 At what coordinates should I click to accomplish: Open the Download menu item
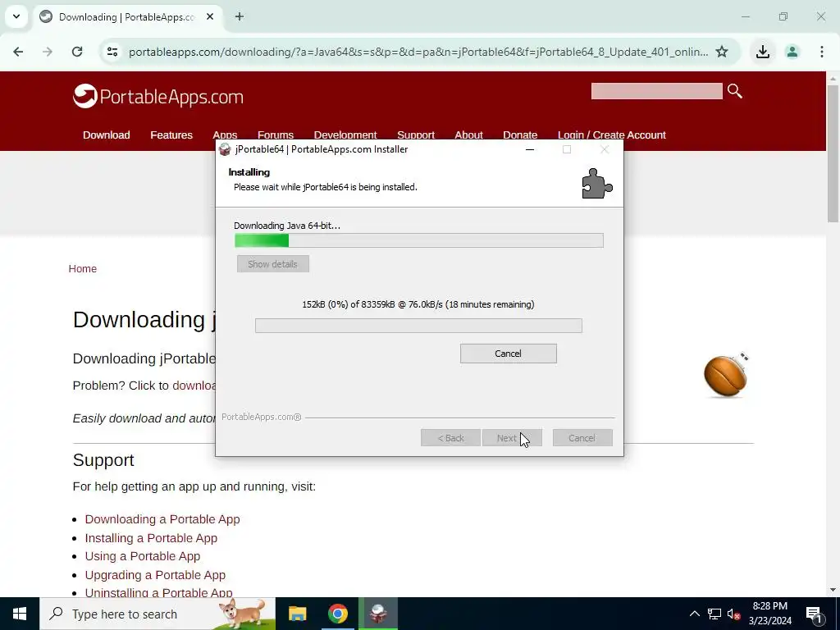[106, 135]
